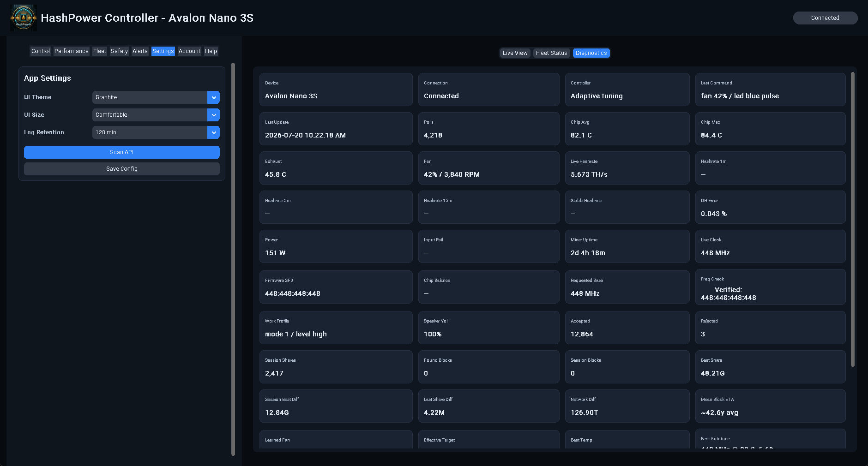Switch to the Performance tab
Viewport: 868px width, 466px height.
tap(71, 51)
